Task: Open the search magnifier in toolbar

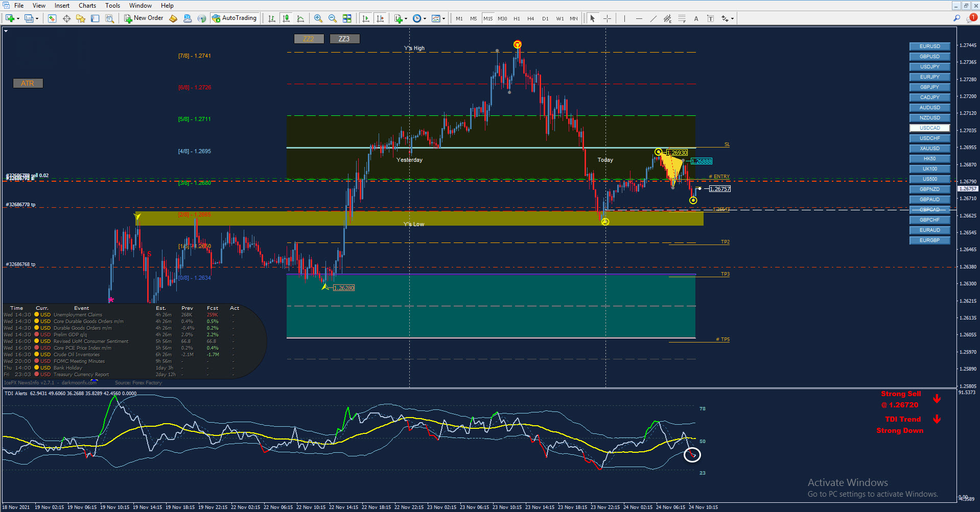Action: 956,18
